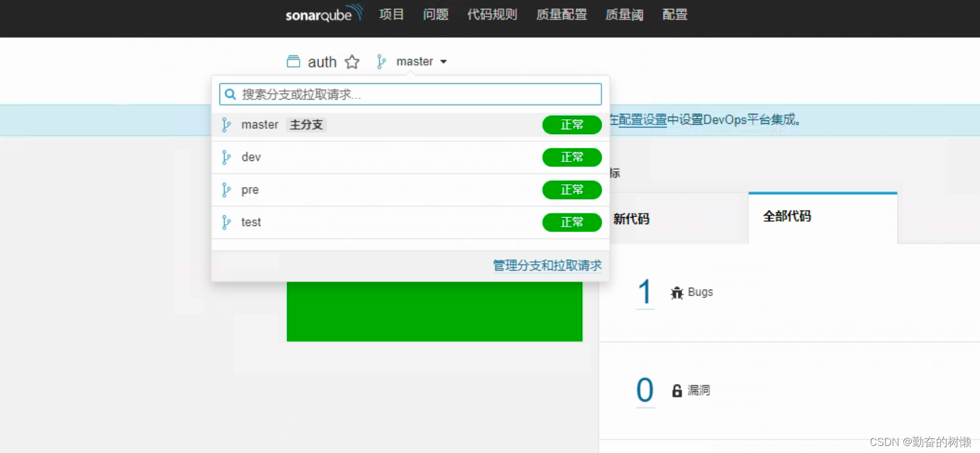The height and width of the screenshot is (453, 980).
Task: Open the 项目 menu
Action: point(392,14)
